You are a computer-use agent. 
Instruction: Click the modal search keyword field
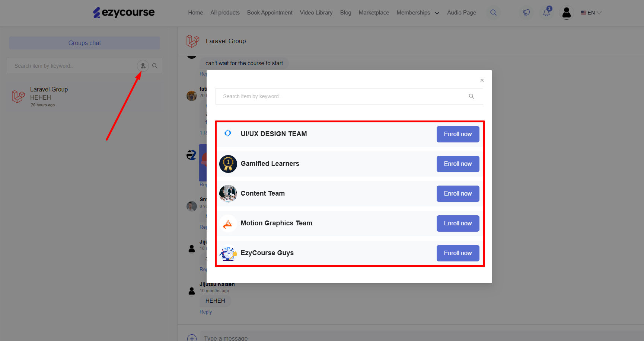[349, 96]
